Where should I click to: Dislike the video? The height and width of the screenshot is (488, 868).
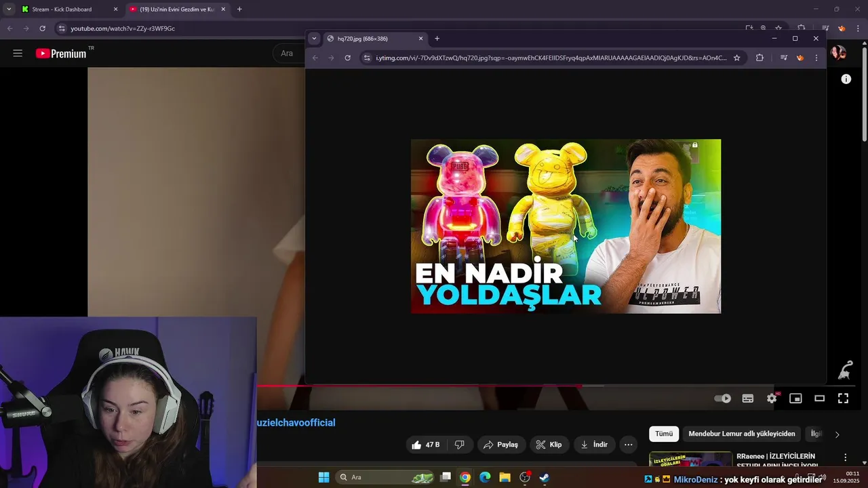[459, 445]
